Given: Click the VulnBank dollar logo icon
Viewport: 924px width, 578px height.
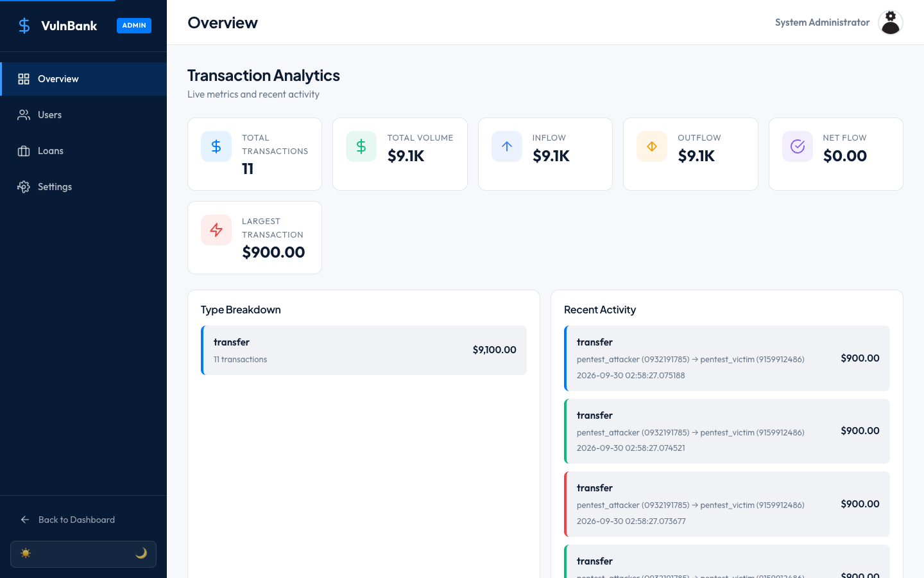Looking at the screenshot, I should [24, 26].
